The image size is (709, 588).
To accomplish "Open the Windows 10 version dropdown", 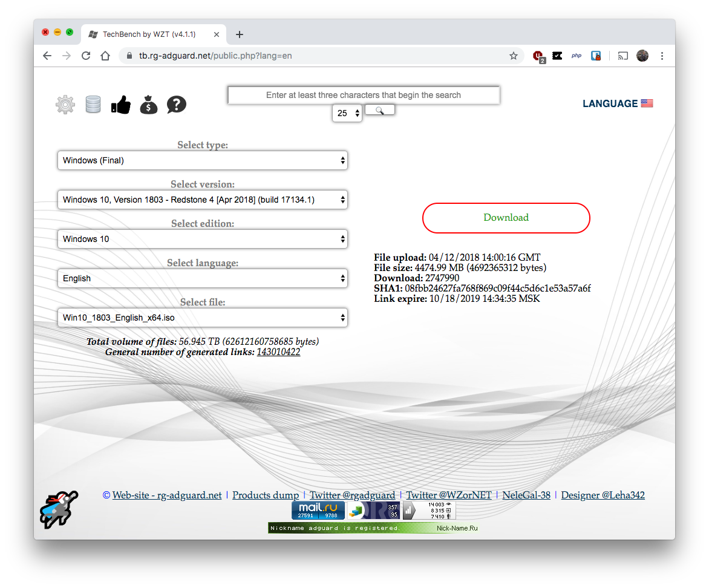I will click(x=203, y=200).
